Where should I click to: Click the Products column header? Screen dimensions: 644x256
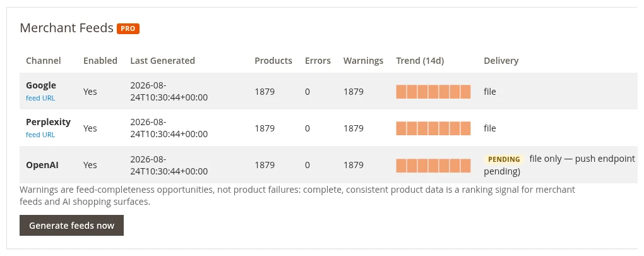[273, 61]
